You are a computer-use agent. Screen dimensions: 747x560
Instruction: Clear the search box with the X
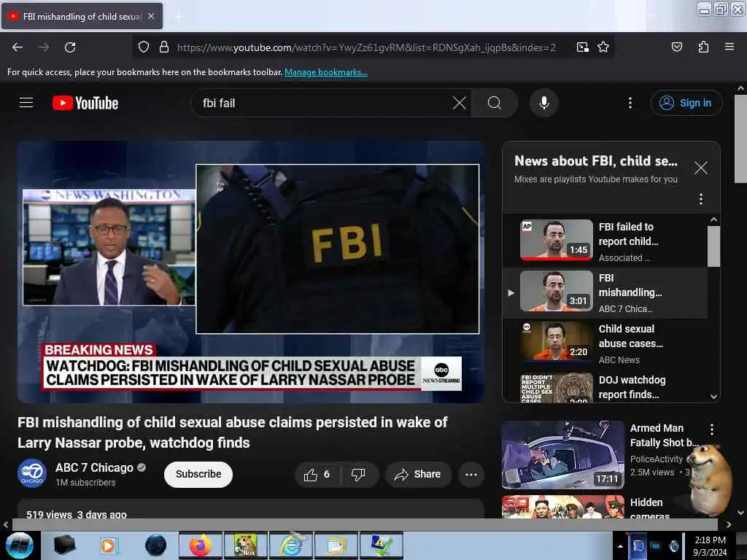point(460,103)
